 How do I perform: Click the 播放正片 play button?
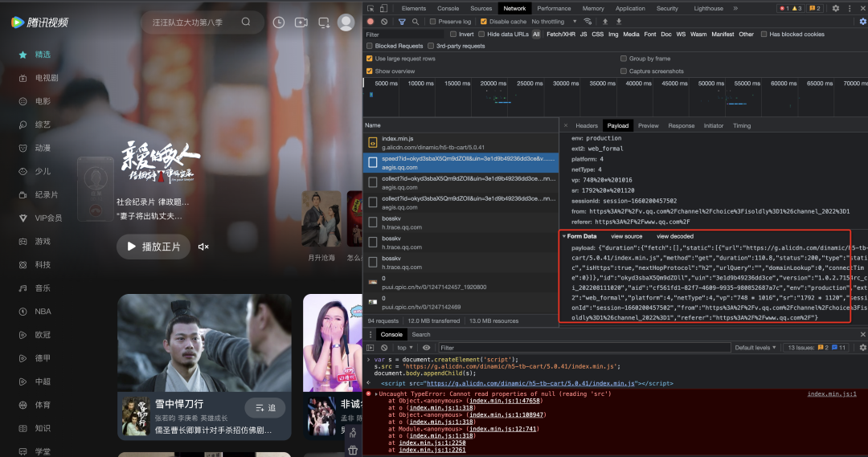coord(154,247)
